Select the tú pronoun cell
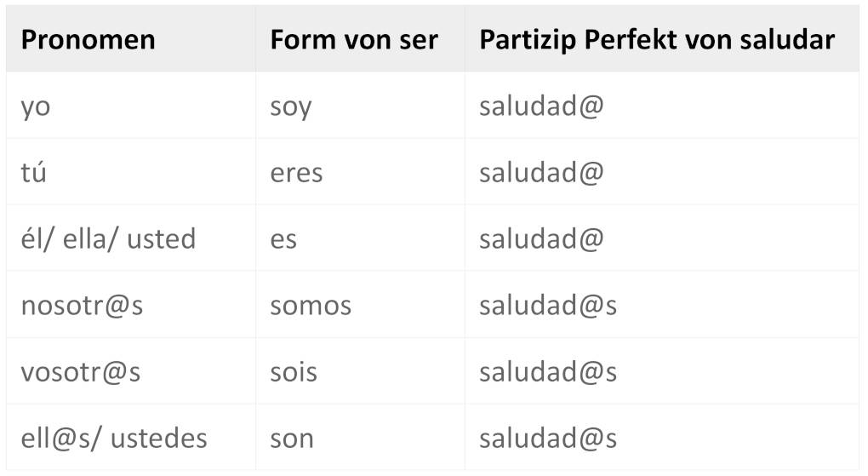868x476 pixels. [34, 173]
